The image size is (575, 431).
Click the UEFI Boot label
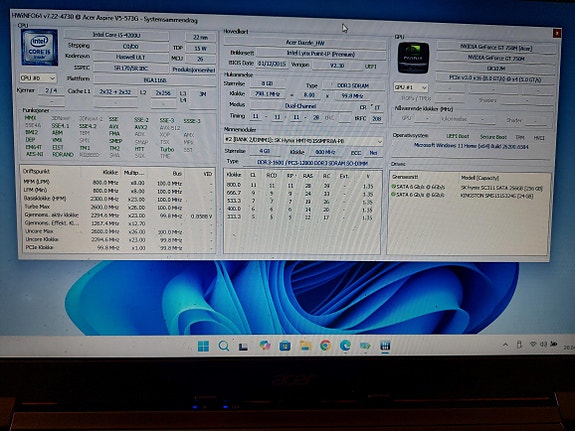[x=458, y=136]
